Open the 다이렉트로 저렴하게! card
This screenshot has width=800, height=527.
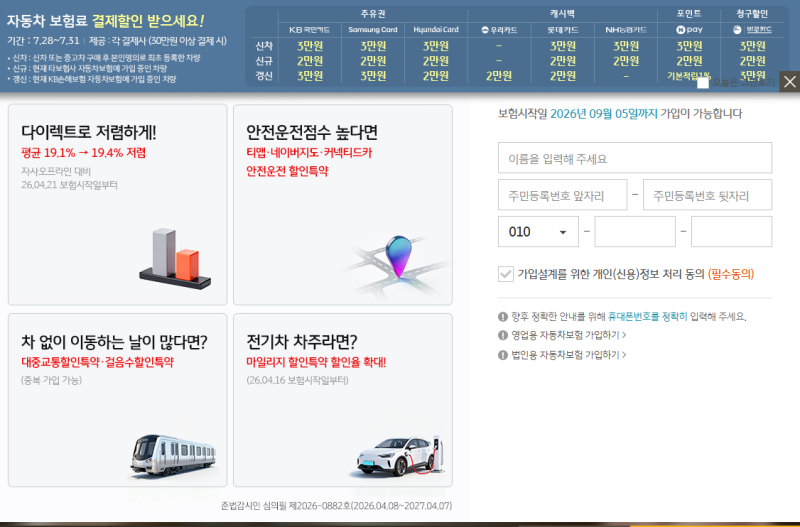pos(117,205)
